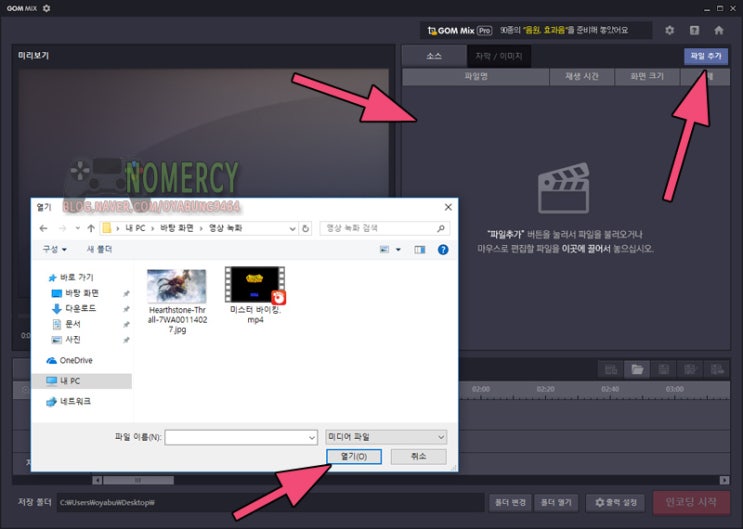The width and height of the screenshot is (743, 529).
Task: Sort by 재생 시간 column header
Action: pyautogui.click(x=581, y=76)
